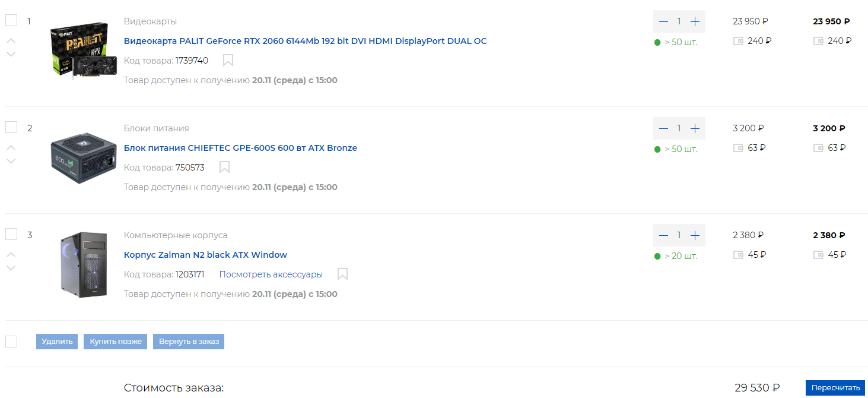Decrease quantity of the RTX 2060 video card

click(663, 21)
